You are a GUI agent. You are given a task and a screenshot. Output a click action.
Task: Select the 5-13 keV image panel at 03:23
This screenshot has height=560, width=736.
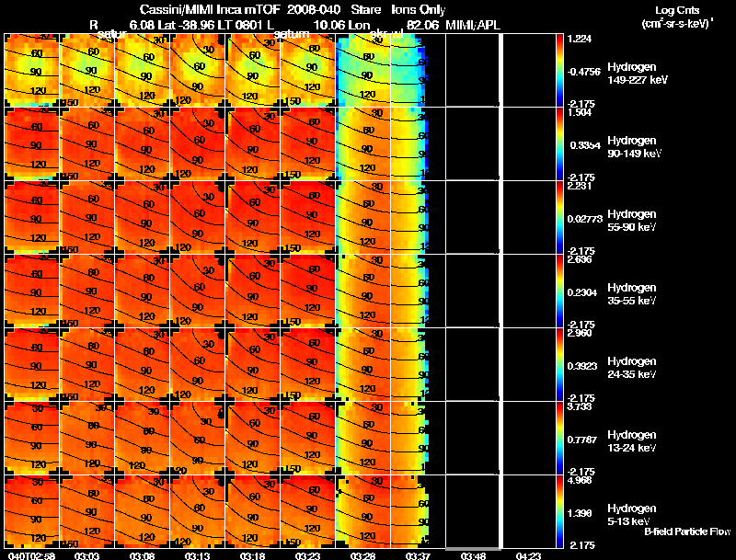[x=308, y=512]
